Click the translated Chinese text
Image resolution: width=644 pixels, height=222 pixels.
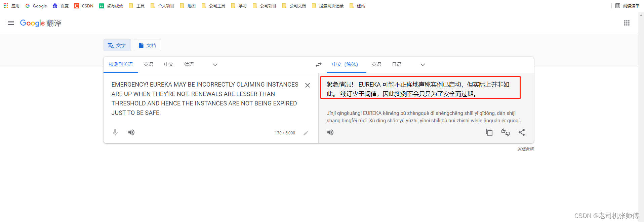tap(418, 89)
